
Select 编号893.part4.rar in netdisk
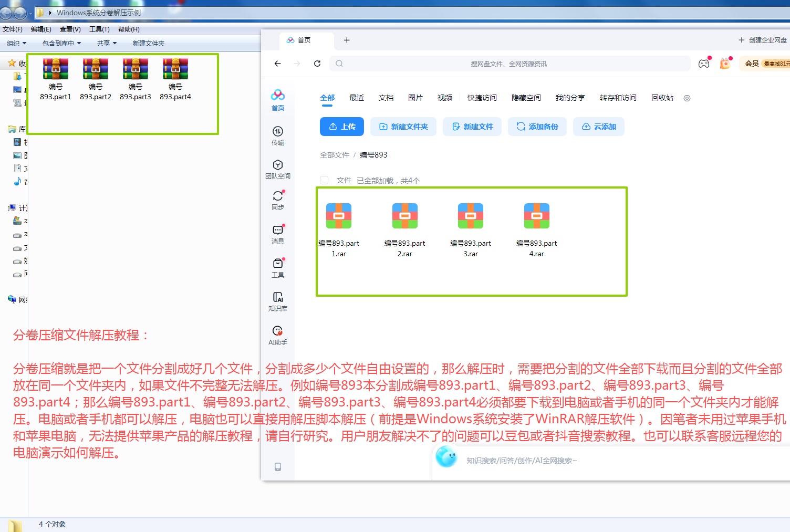coord(537,230)
